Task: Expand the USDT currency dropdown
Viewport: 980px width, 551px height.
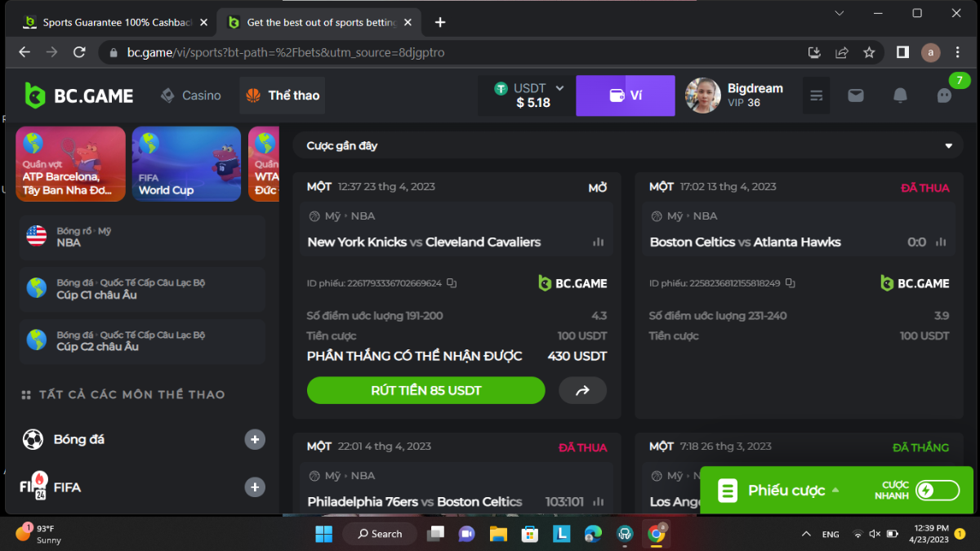Action: [559, 88]
